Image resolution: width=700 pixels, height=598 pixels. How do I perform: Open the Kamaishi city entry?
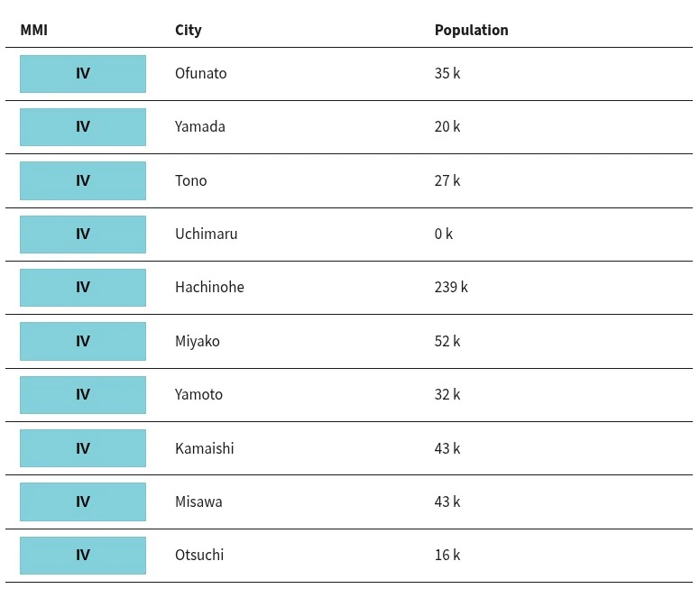coord(204,448)
